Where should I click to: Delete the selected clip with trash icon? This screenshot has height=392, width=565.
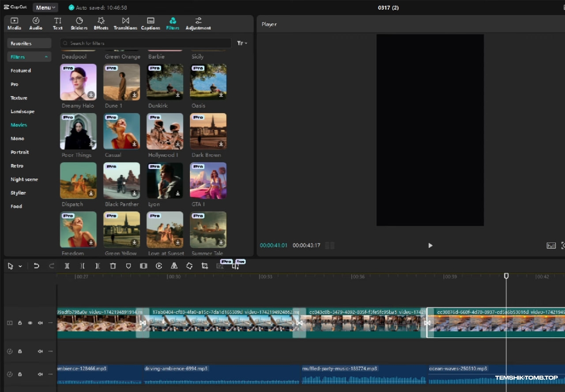click(x=113, y=266)
